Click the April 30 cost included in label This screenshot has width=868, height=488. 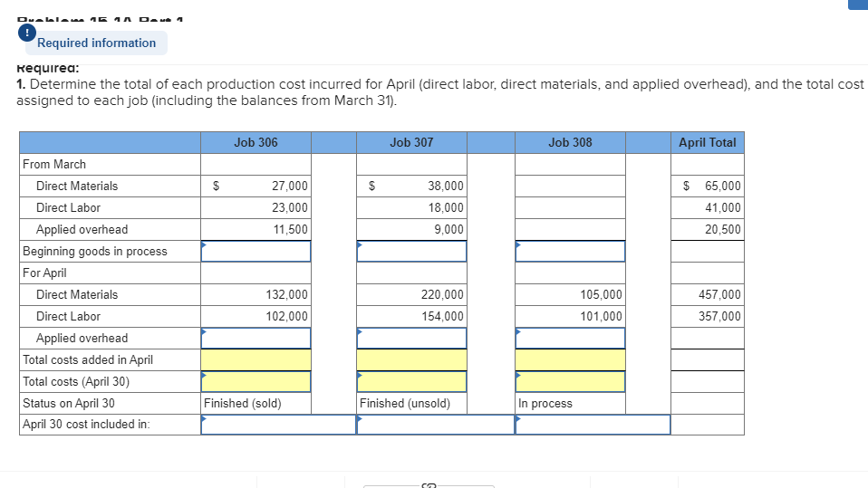pos(86,425)
